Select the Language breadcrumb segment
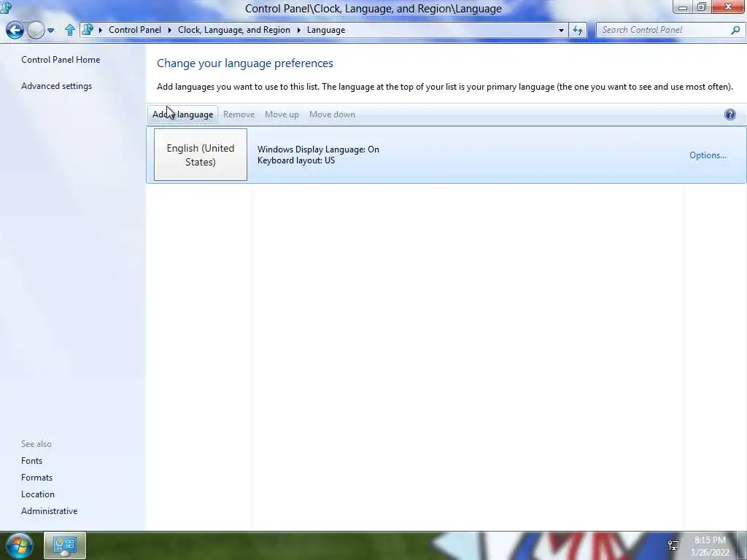This screenshot has height=560, width=747. point(326,30)
